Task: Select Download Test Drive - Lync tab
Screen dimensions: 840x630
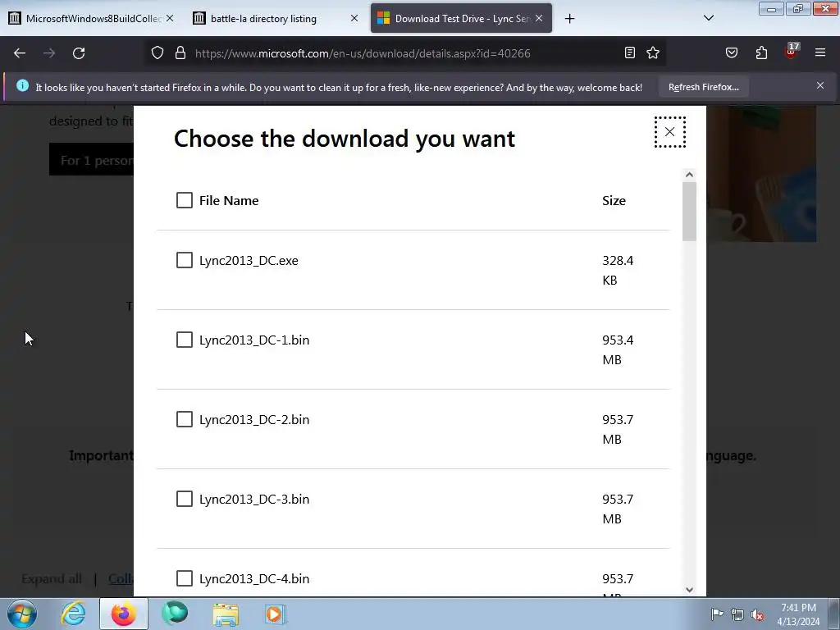Action: coord(461,18)
